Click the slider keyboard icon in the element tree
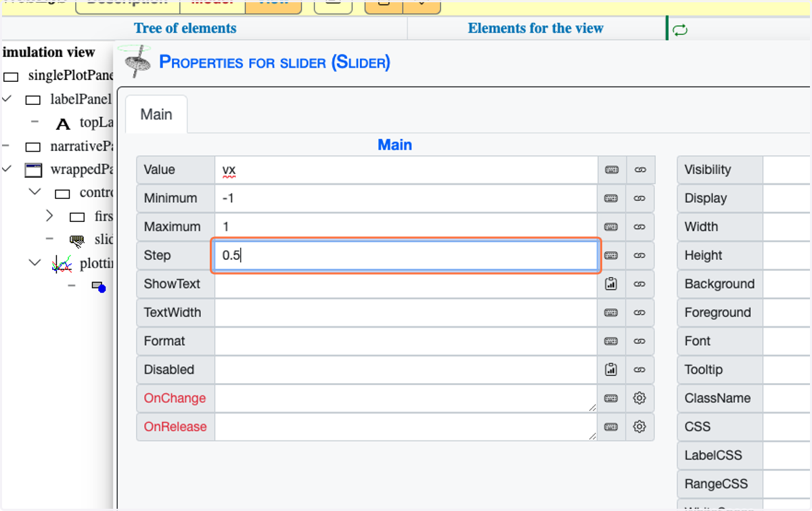The height and width of the screenshot is (511, 812). [77, 240]
